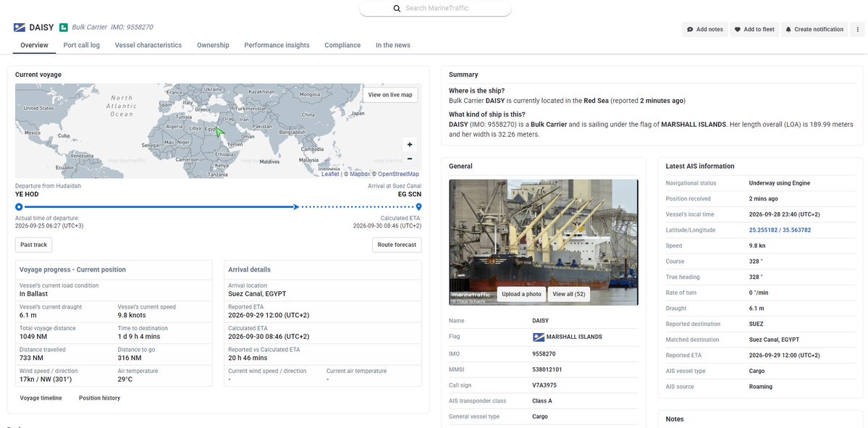Open the Vessel characteristics tab
The height and width of the screenshot is (428, 868).
(x=148, y=46)
